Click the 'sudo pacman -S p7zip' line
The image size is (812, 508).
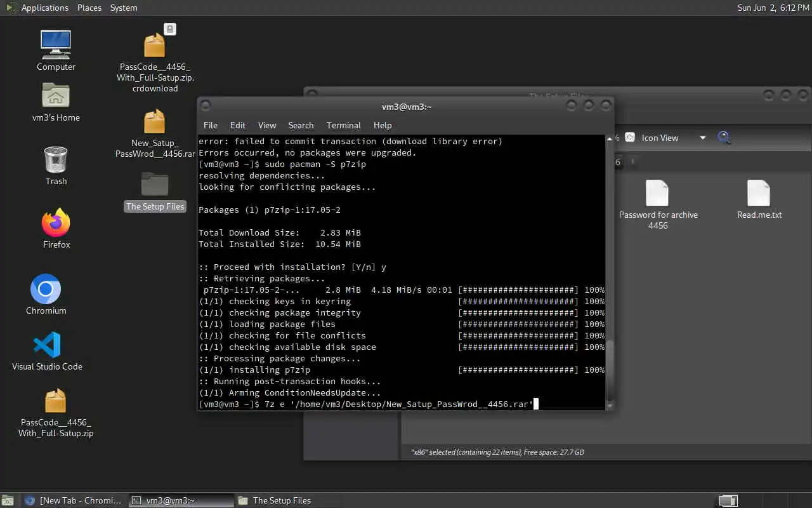[x=282, y=164]
